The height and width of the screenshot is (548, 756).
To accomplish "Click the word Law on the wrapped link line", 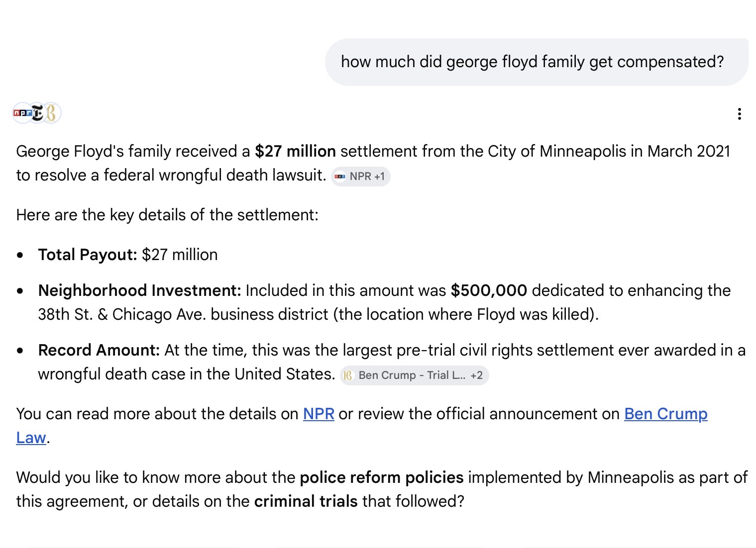I will click(31, 438).
